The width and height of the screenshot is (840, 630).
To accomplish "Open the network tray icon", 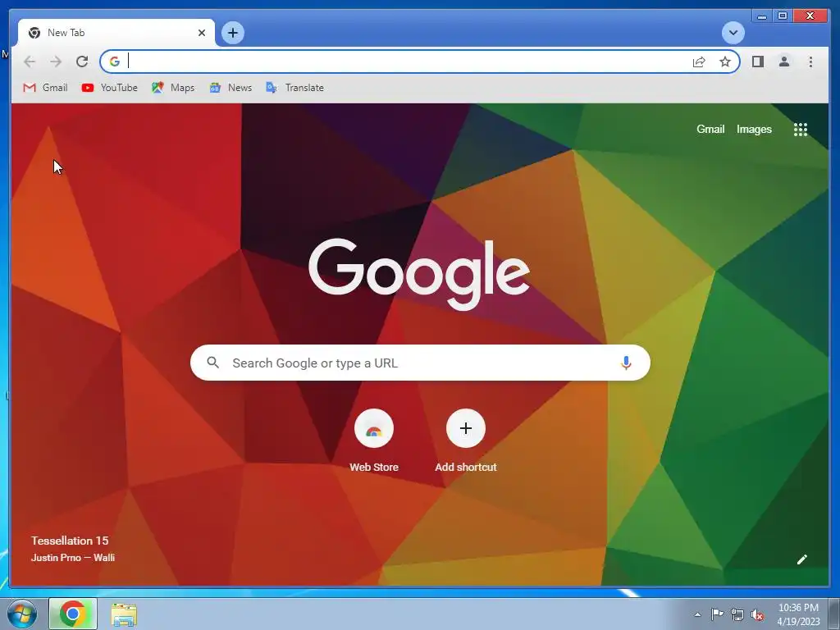I will (x=737, y=614).
